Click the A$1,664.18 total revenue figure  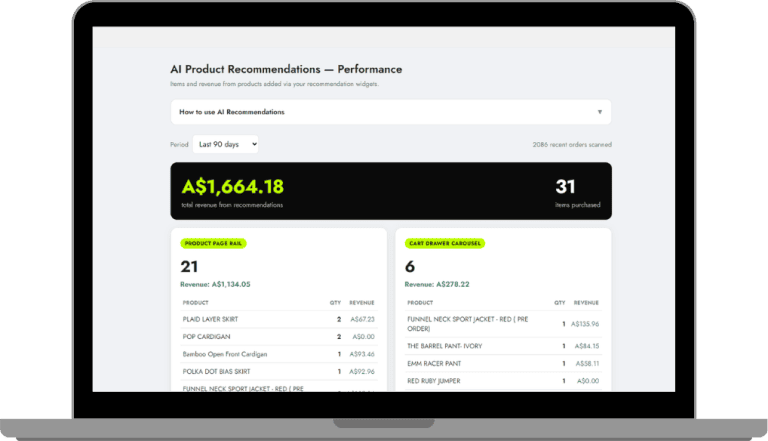tap(233, 186)
